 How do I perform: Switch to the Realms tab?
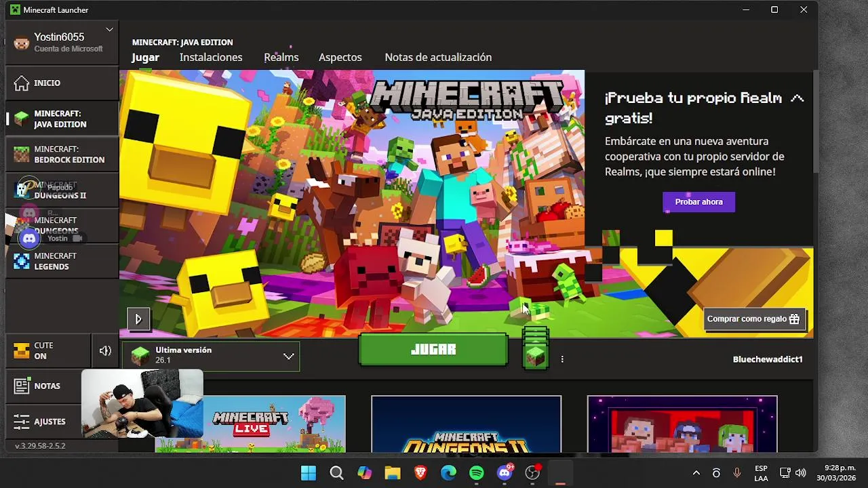point(281,58)
